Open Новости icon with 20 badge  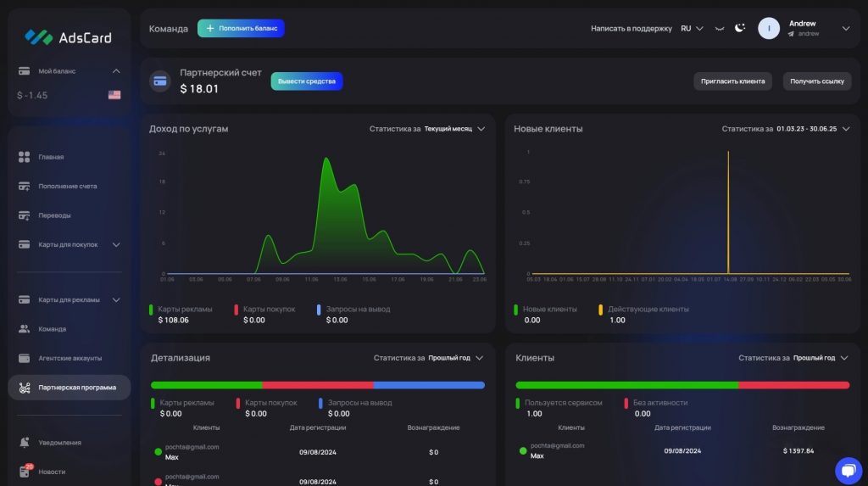[x=25, y=472]
